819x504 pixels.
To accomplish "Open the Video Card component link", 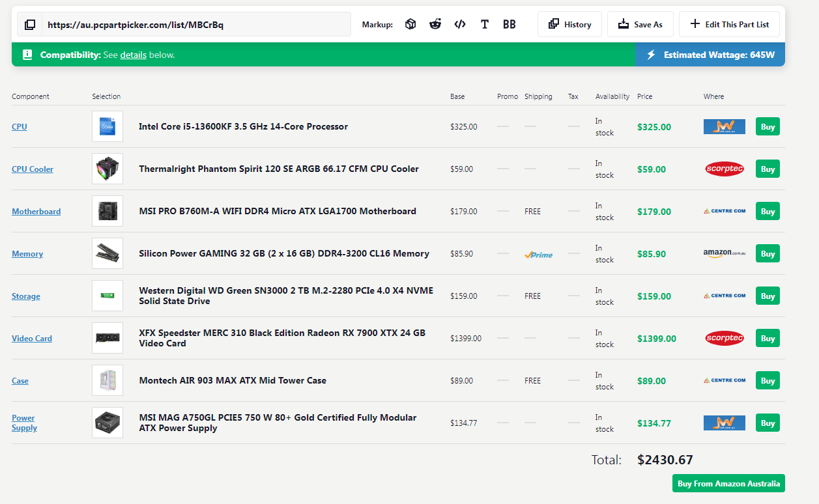I will point(32,338).
